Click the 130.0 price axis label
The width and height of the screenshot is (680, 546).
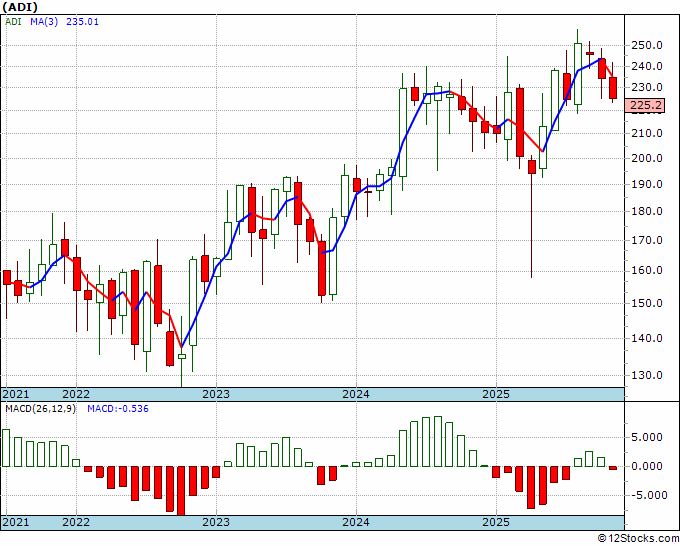(x=647, y=375)
